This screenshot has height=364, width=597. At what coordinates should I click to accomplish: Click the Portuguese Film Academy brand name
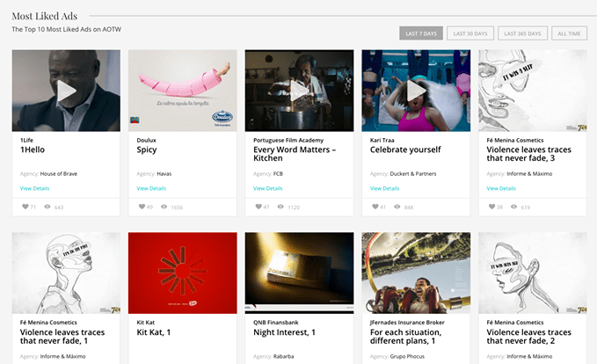click(288, 140)
